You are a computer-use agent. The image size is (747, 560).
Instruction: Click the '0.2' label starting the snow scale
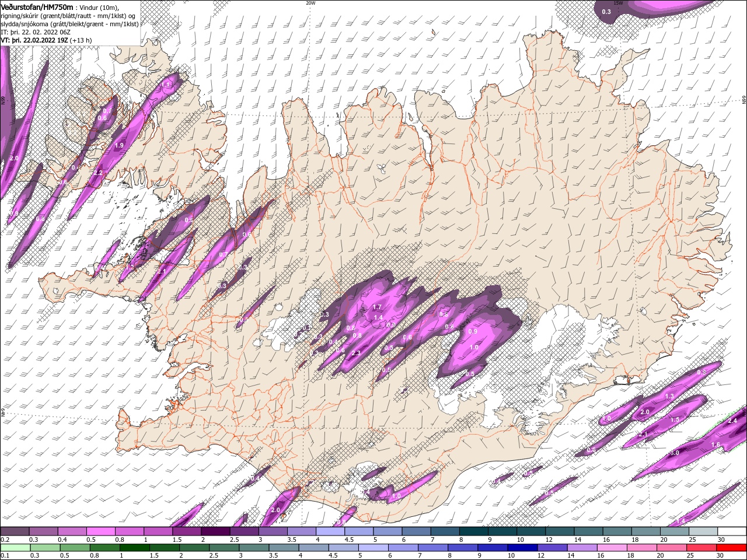tap(5, 540)
